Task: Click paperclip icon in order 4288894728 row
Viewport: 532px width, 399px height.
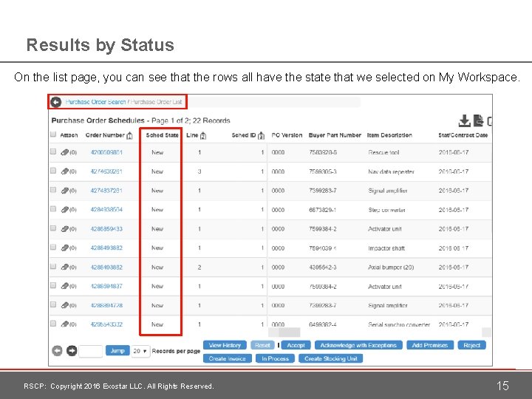Action: click(65, 305)
